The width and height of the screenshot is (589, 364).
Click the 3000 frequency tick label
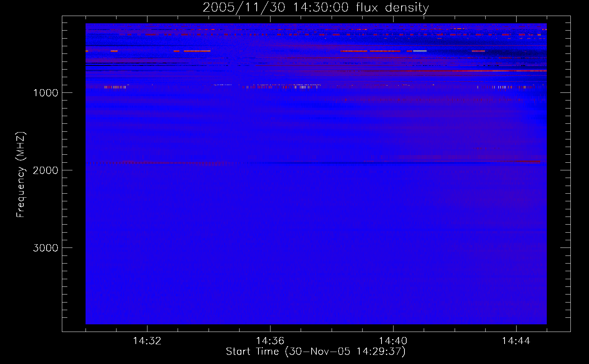click(46, 248)
